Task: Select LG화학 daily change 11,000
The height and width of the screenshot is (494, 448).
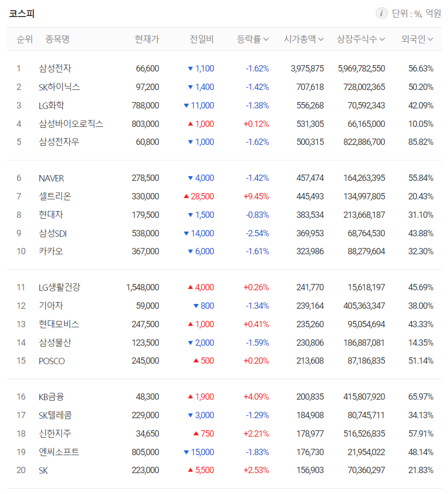Action: pos(202,106)
